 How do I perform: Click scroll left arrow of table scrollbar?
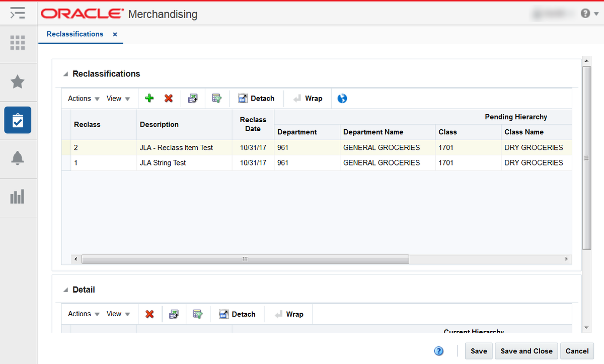(x=75, y=259)
